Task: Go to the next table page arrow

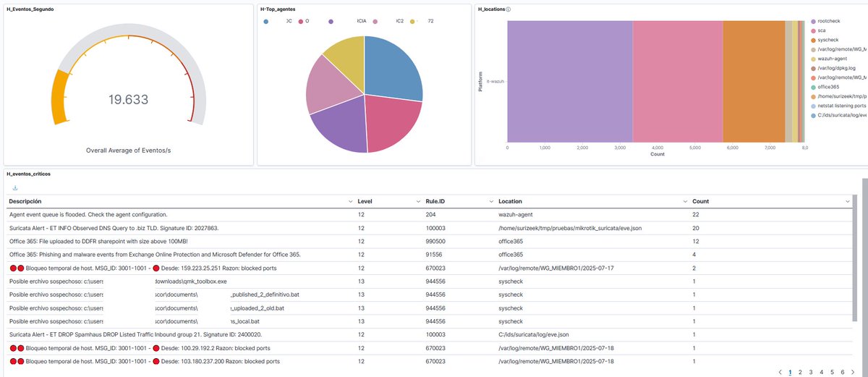Action: 854,372
